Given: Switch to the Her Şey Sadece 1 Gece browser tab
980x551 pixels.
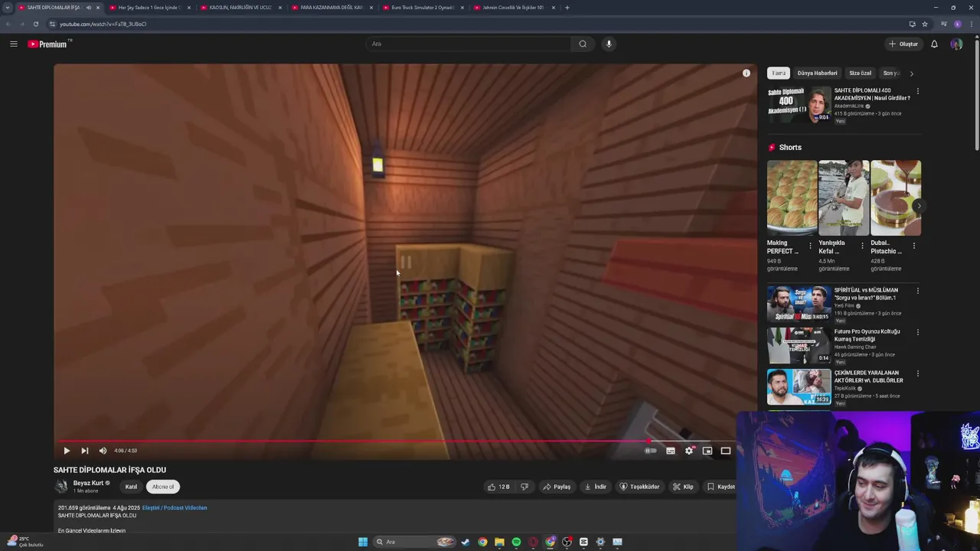Looking at the screenshot, I should point(148,8).
